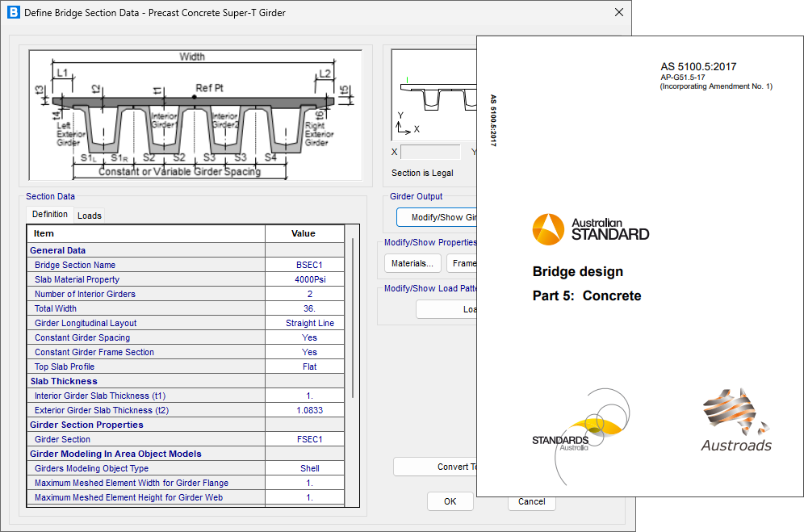804x532 pixels.
Task: Select the Definition tab
Action: (50, 215)
